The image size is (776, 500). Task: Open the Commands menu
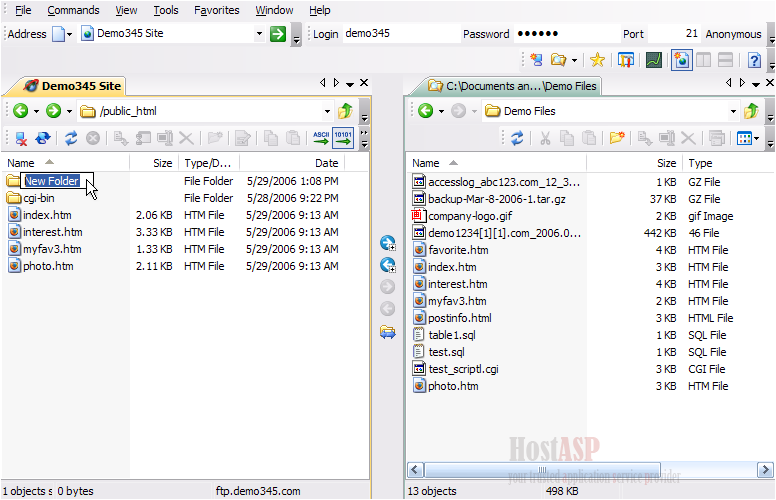pyautogui.click(x=73, y=10)
